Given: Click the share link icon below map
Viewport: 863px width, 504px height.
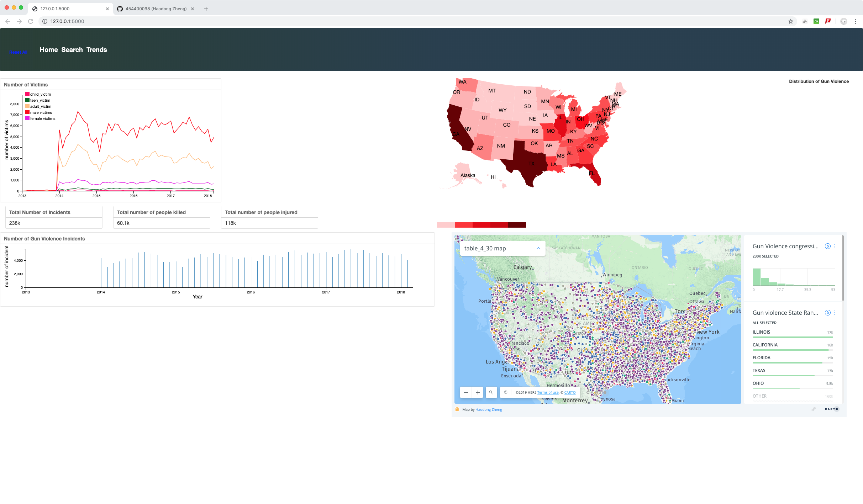Looking at the screenshot, I should [813, 409].
